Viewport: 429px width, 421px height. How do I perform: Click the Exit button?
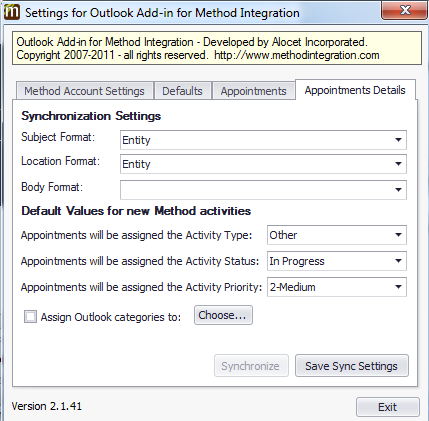click(388, 407)
